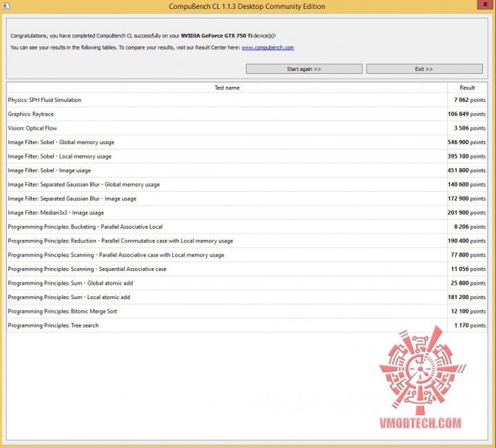
Task: Click the 395 100 points result
Action: pos(466,156)
